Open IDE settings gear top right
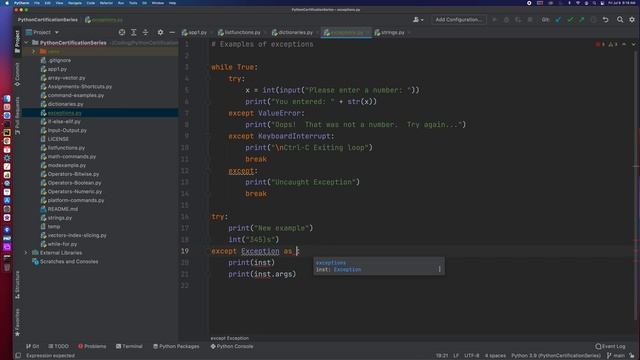Image resolution: width=640 pixels, height=360 pixels. tap(632, 20)
